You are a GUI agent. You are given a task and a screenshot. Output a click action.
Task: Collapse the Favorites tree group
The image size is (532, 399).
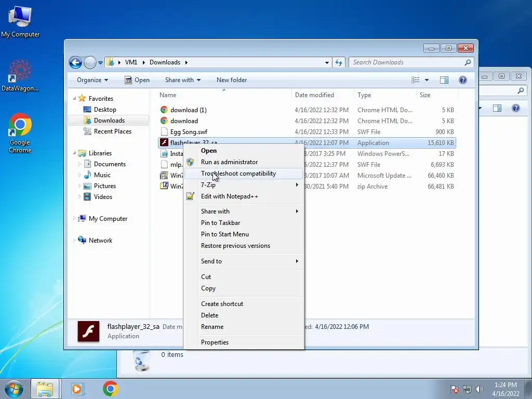(75, 98)
